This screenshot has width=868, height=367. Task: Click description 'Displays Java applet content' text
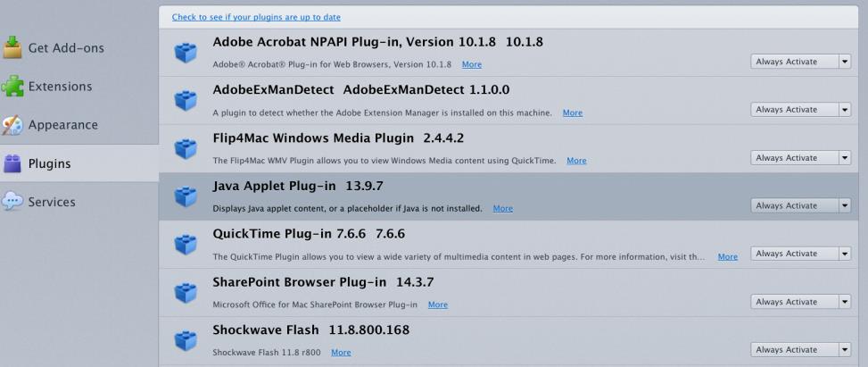pyautogui.click(x=347, y=208)
